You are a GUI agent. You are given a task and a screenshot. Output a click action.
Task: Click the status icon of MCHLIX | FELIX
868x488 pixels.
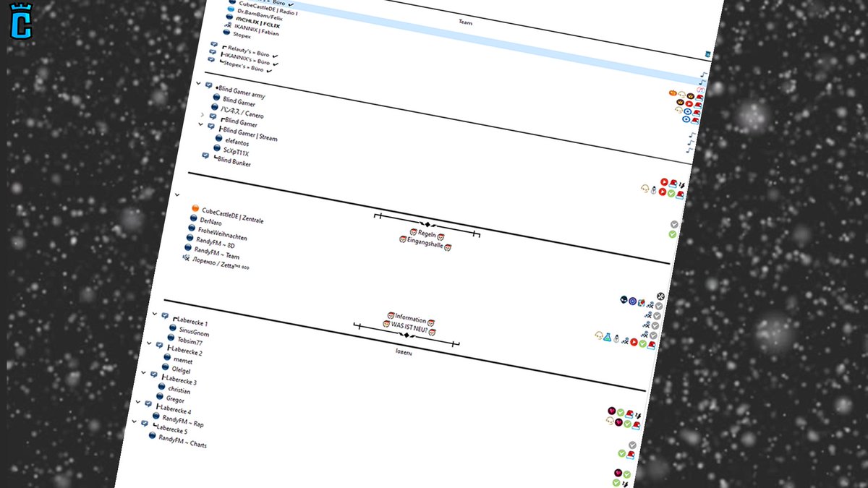[x=229, y=17]
